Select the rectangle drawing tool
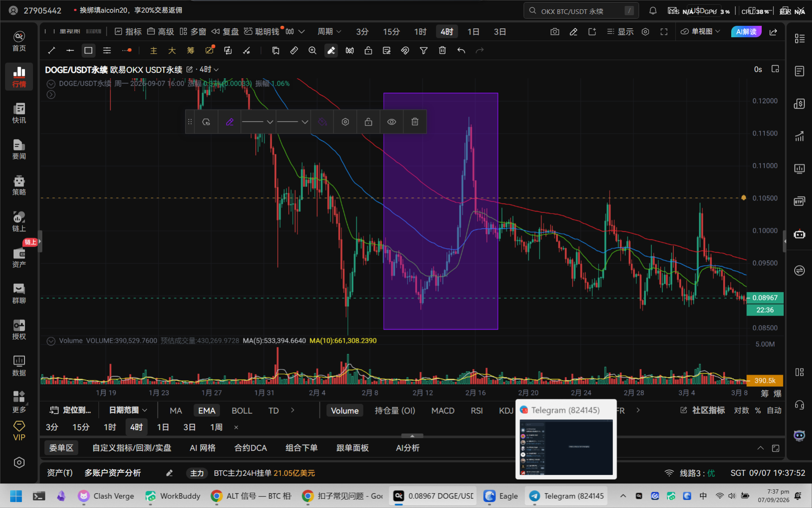The image size is (812, 508). point(88,51)
